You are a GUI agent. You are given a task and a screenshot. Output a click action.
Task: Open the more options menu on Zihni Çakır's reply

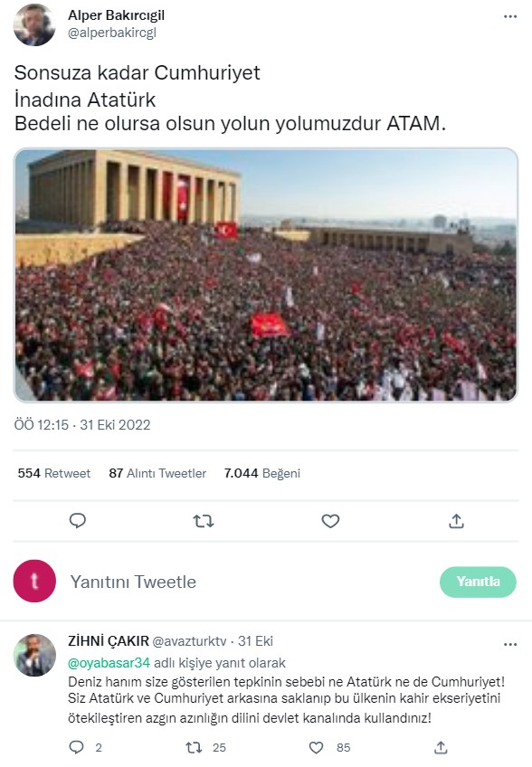tap(510, 644)
